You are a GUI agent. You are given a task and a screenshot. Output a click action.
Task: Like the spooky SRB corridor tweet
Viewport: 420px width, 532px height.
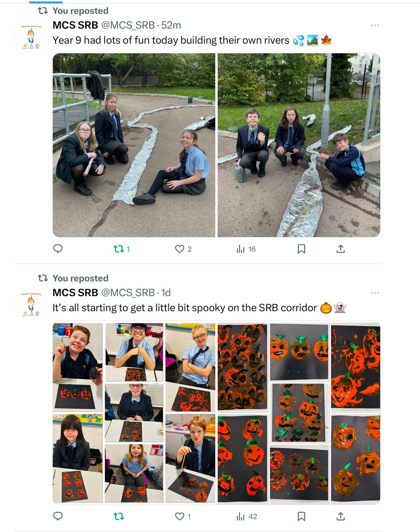(x=183, y=516)
